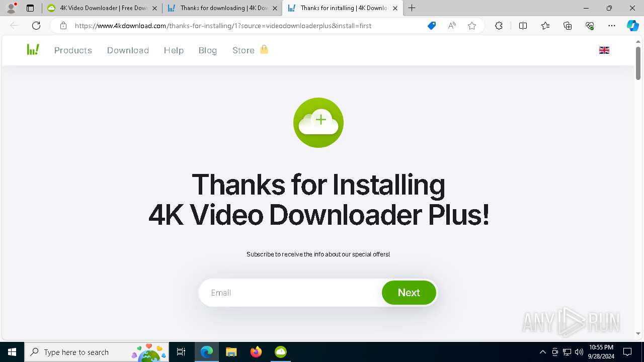View site information lock icon

[63, 26]
